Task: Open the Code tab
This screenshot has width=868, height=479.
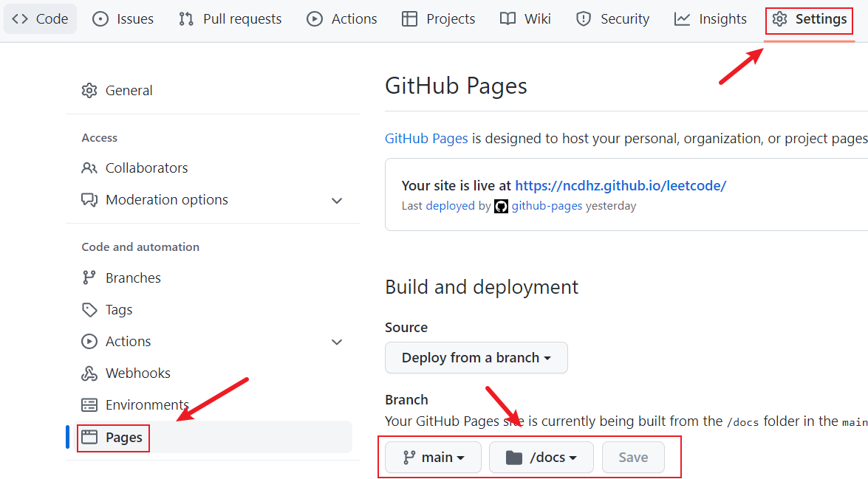Action: tap(41, 18)
